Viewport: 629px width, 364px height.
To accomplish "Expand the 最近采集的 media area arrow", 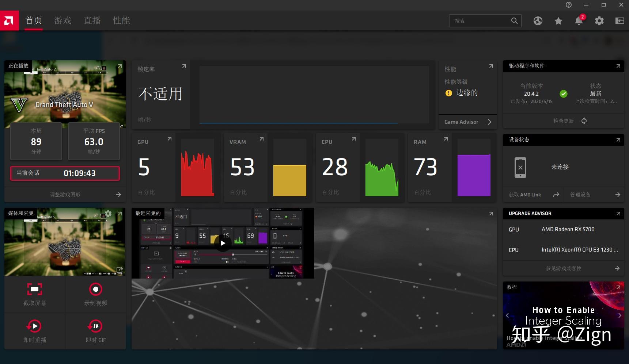I will [491, 214].
